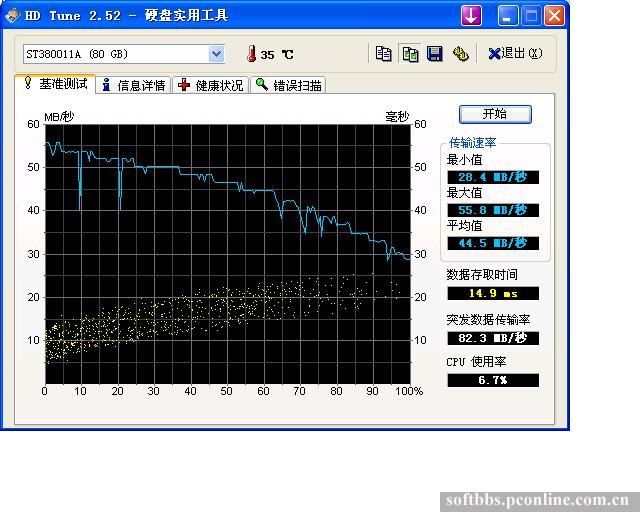This screenshot has width=640, height=512.
Task: Click the copy text to clipboard icon
Action: pyautogui.click(x=383, y=53)
